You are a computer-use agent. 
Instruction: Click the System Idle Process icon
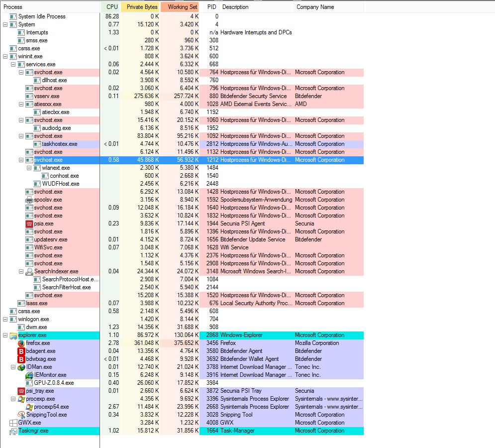point(13,16)
